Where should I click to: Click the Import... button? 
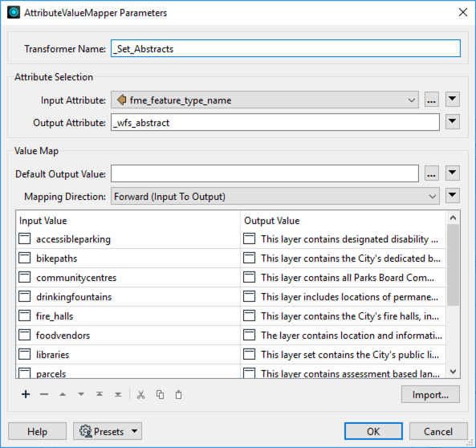pos(430,394)
